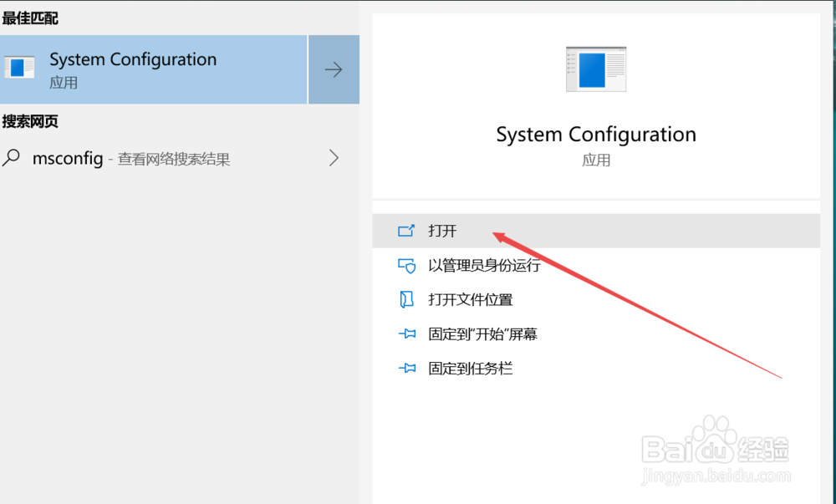Click the magnifier icon beside msconfig
Image resolution: width=836 pixels, height=504 pixels.
pos(10,158)
